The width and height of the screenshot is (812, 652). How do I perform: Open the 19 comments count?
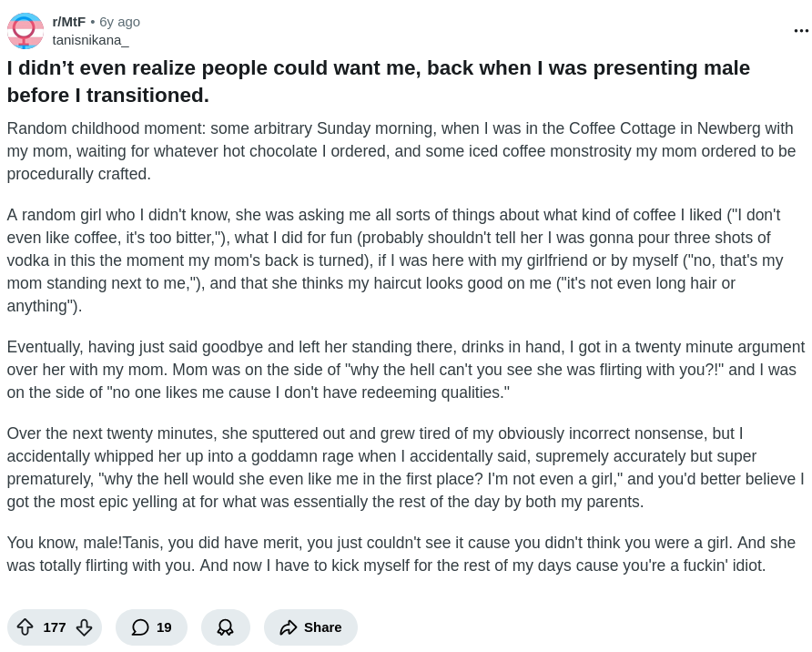tap(164, 627)
